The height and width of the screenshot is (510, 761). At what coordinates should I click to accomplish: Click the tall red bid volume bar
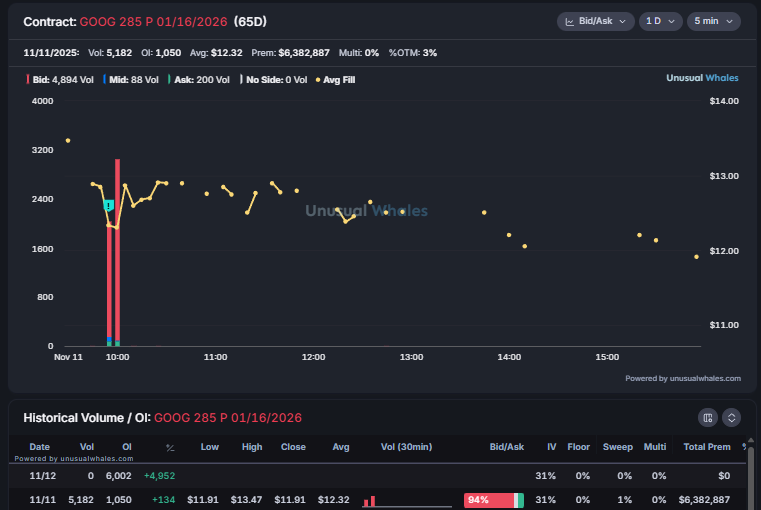(117, 250)
